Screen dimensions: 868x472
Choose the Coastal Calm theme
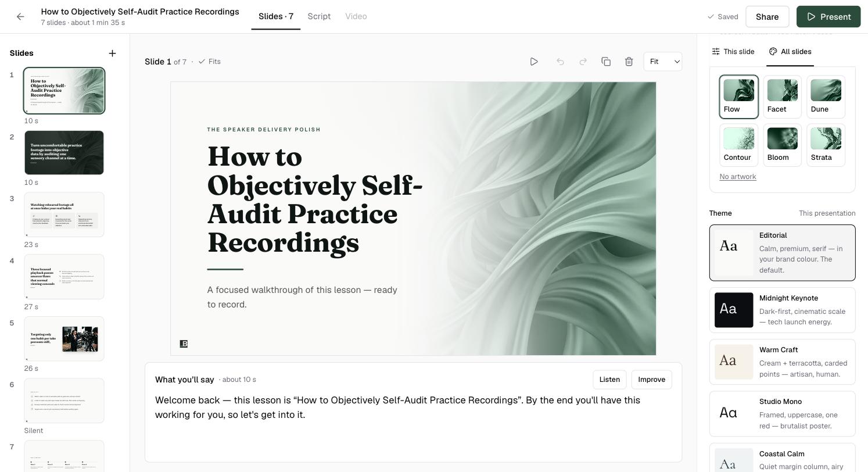point(782,458)
